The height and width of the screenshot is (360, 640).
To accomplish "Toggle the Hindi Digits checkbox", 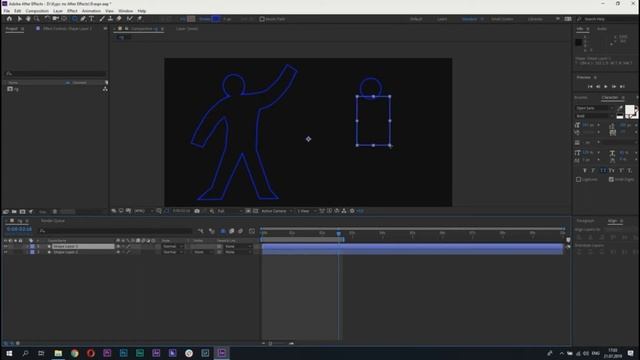I will pyautogui.click(x=611, y=180).
